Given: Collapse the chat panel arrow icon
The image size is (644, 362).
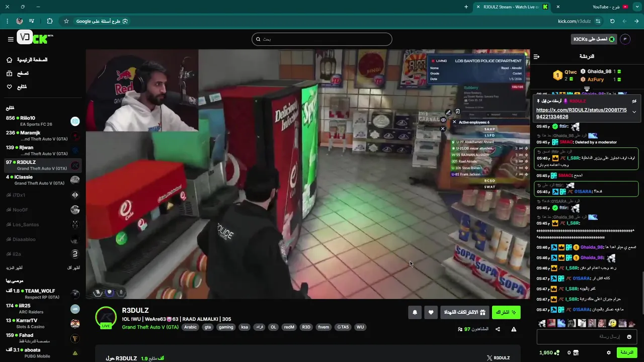Looking at the screenshot, I should pyautogui.click(x=536, y=56).
